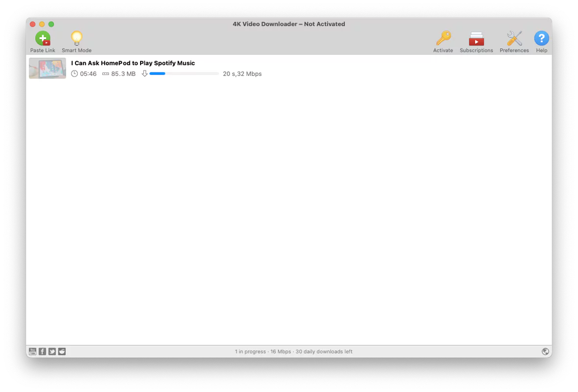Click the 30 daily downloads left text
Screen dimensions: 578x392
(x=324, y=351)
